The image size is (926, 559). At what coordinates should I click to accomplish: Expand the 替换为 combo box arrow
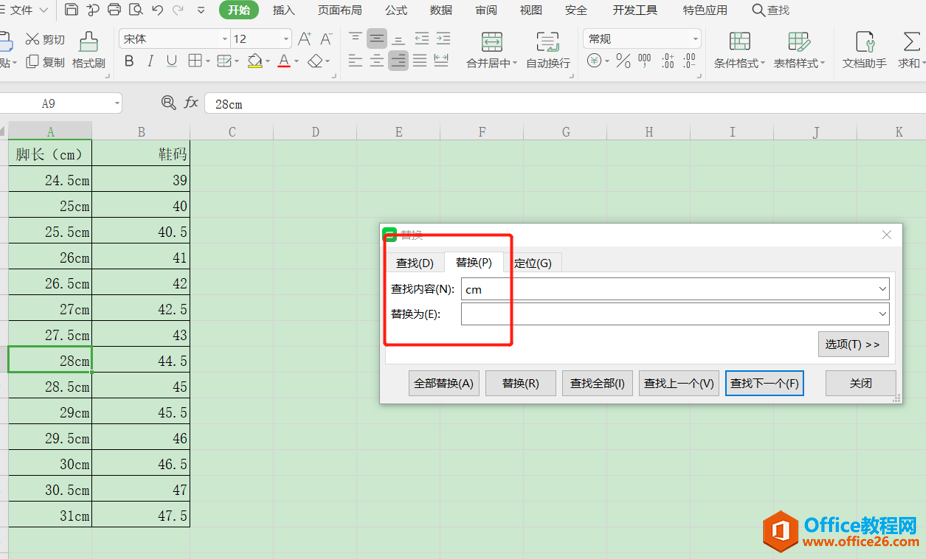click(x=882, y=314)
